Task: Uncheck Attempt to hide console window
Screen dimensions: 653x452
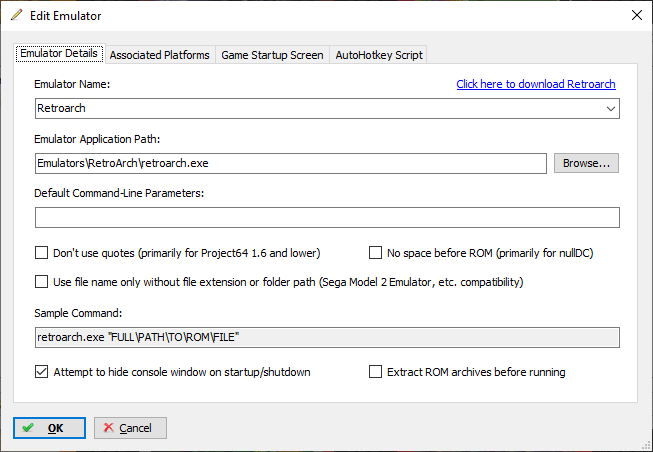Action: coord(41,372)
